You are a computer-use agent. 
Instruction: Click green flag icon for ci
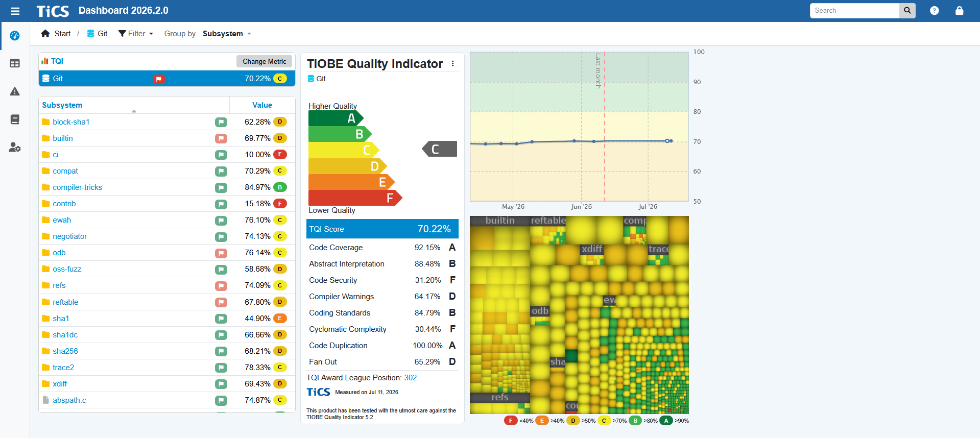click(x=221, y=155)
